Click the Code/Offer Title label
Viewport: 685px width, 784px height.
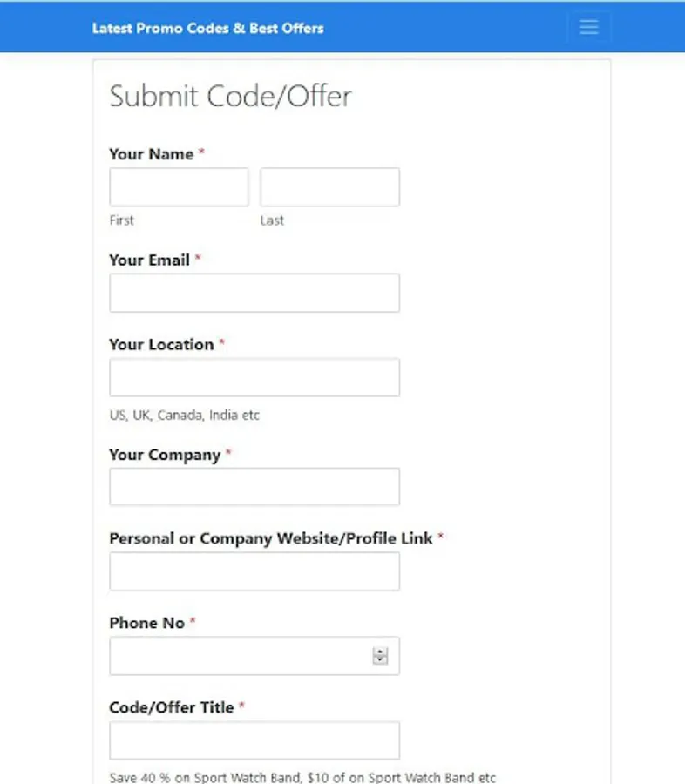point(171,707)
